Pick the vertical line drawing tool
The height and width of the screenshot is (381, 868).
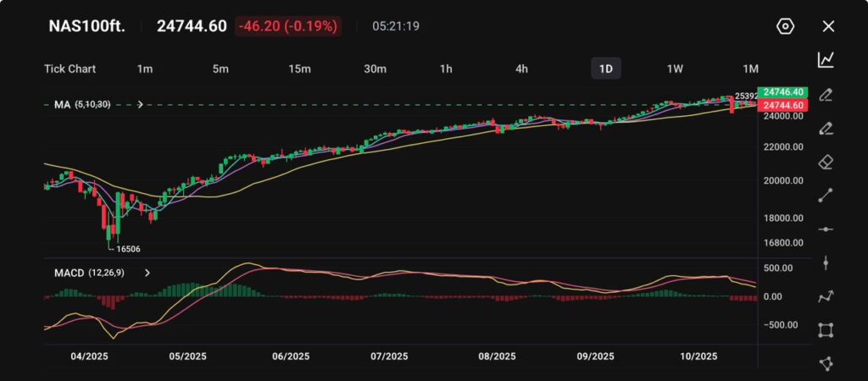826,262
